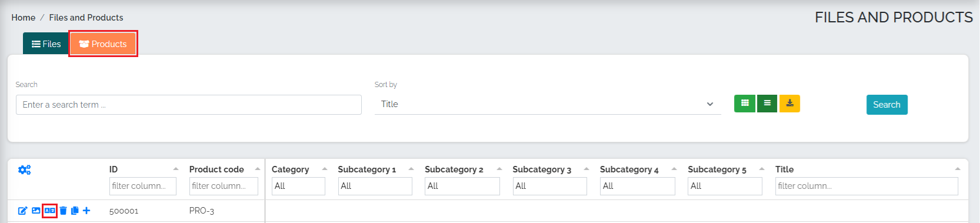The image size is (980, 223).
Task: Click the Search button
Action: tap(886, 105)
